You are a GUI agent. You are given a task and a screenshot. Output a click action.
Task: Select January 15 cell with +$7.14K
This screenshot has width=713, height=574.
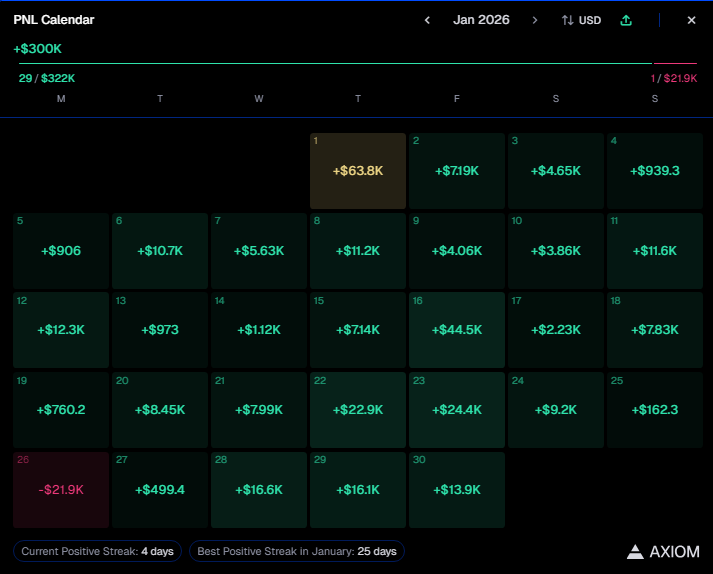pos(358,330)
